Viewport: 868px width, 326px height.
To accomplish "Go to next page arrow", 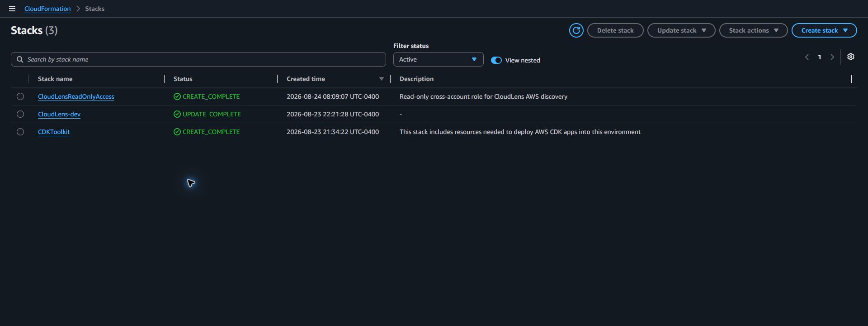I will pos(832,57).
